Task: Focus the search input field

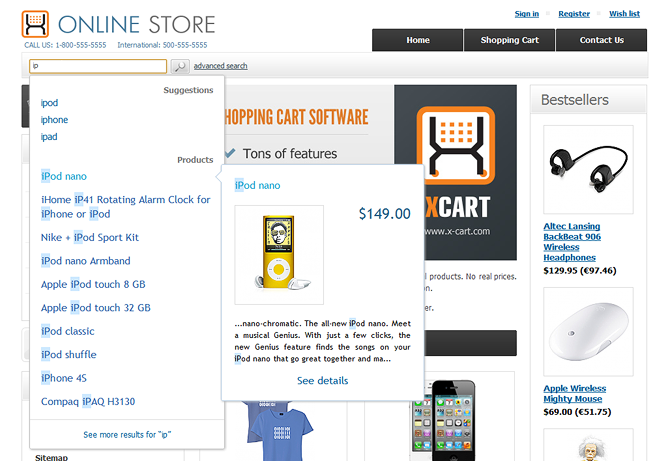Action: click(x=98, y=66)
